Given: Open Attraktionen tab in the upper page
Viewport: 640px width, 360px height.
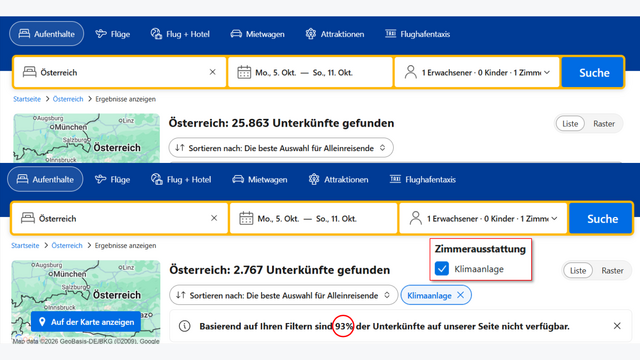Looking at the screenshot, I should 335,34.
